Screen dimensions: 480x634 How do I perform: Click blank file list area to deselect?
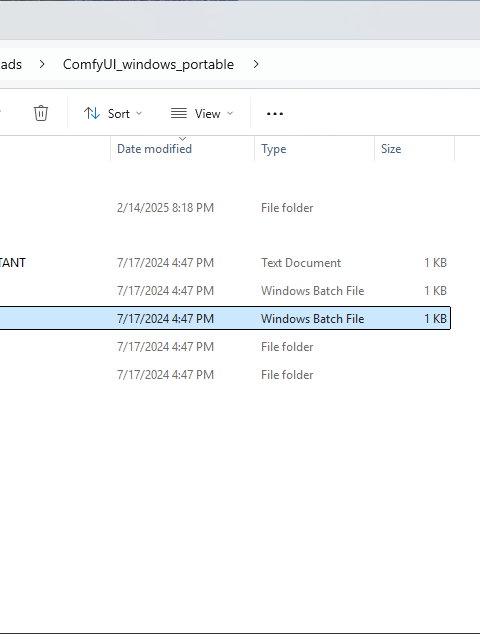click(x=240, y=505)
